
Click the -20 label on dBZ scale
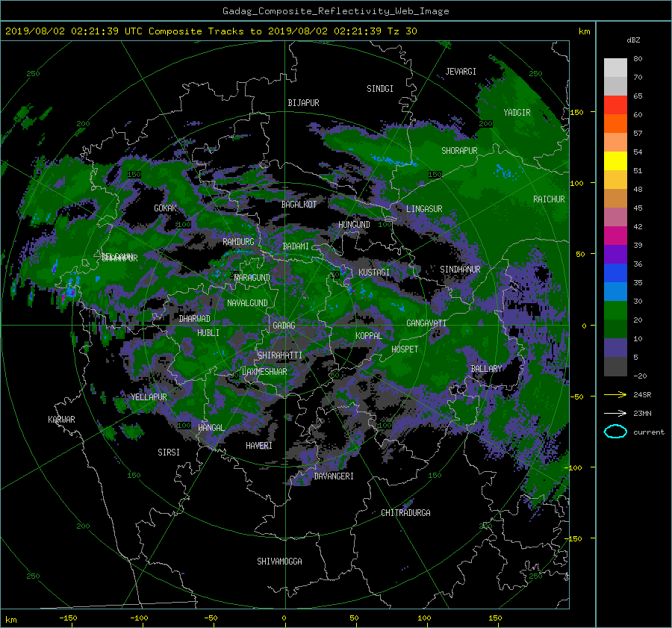pos(640,376)
